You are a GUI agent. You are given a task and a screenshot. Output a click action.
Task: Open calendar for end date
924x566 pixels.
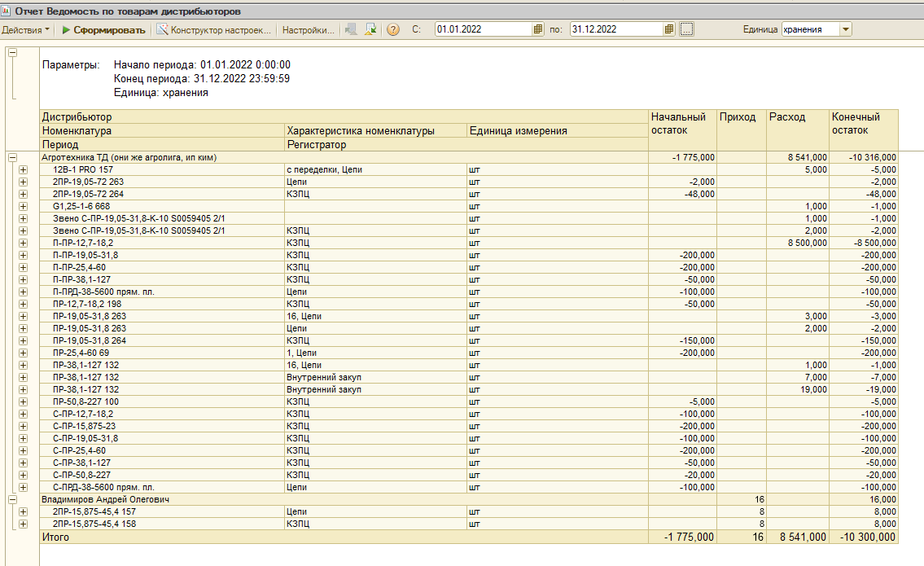[669, 29]
